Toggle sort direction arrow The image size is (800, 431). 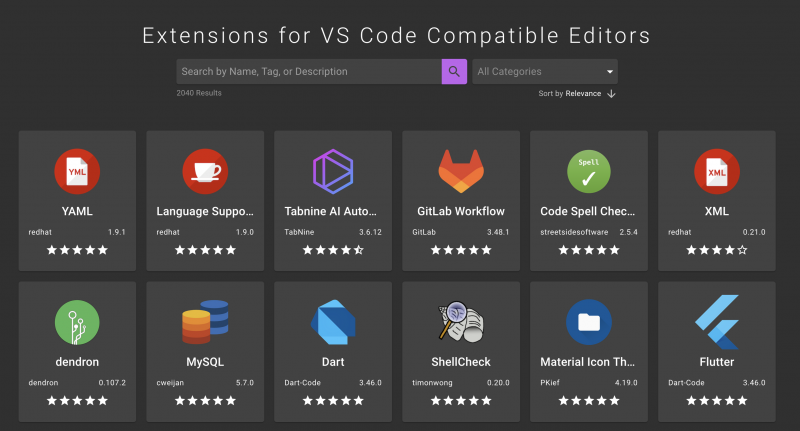click(611, 94)
